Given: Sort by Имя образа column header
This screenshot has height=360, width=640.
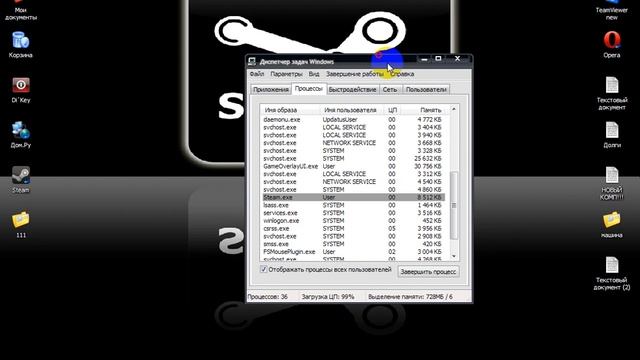Looking at the screenshot, I should (x=290, y=110).
